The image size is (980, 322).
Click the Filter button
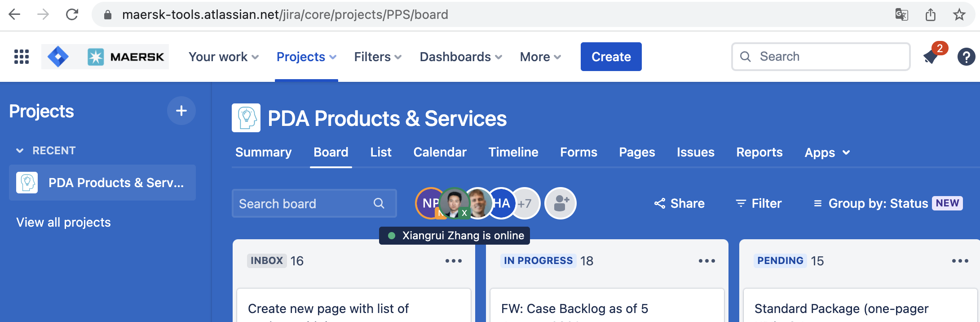click(759, 203)
